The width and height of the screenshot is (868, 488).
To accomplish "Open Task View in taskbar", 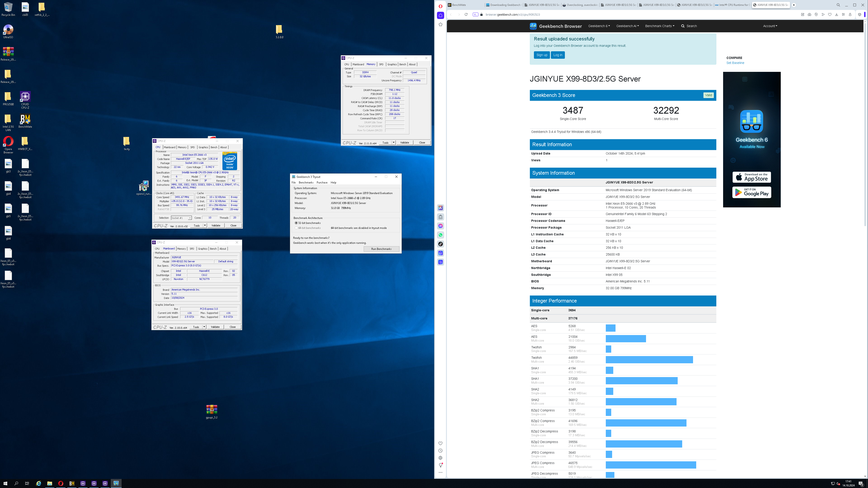I will tap(27, 483).
